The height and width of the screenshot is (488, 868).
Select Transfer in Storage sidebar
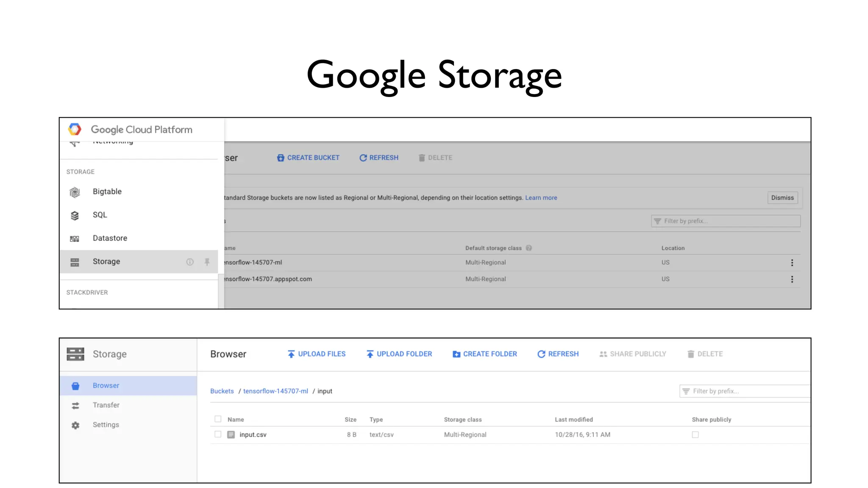coord(106,405)
